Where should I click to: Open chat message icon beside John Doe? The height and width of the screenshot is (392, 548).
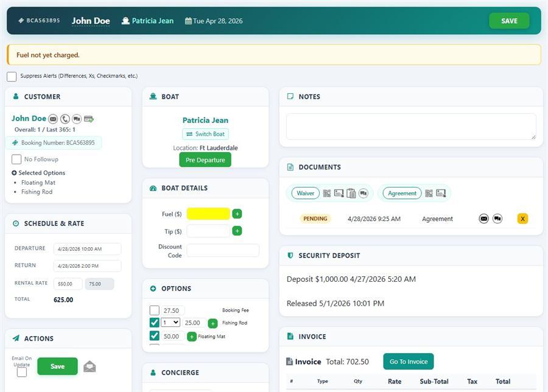pyautogui.click(x=77, y=119)
